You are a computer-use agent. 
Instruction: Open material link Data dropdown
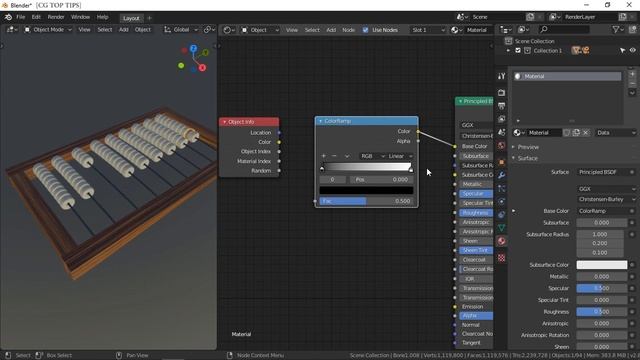[x=616, y=133]
